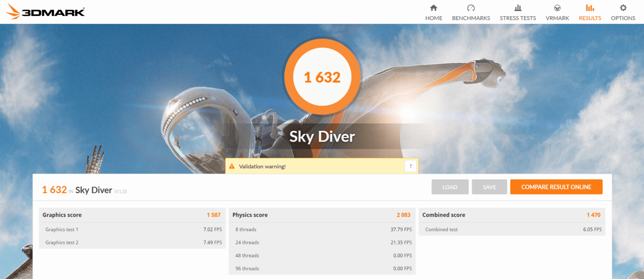Click the Results chart icon
644x279 pixels.
[x=590, y=8]
